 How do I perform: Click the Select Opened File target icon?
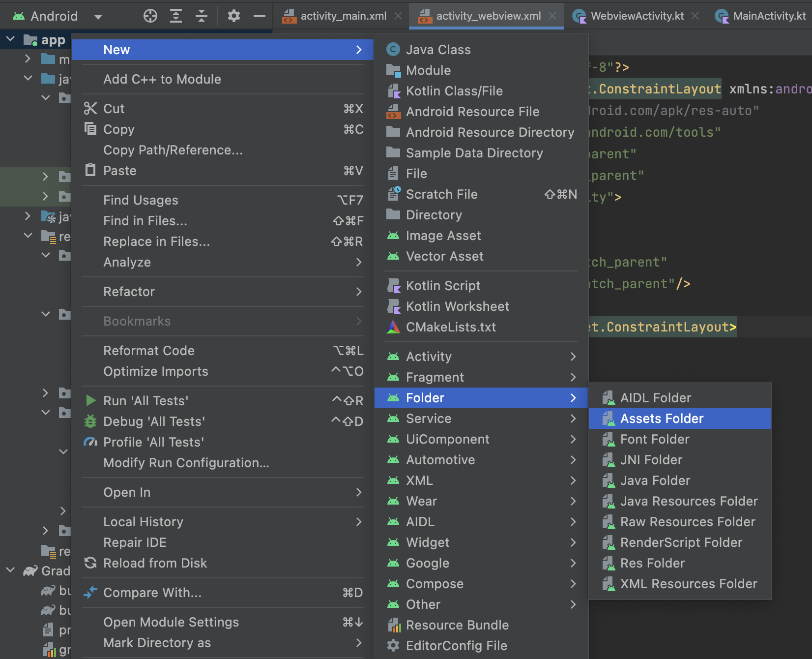(x=150, y=16)
